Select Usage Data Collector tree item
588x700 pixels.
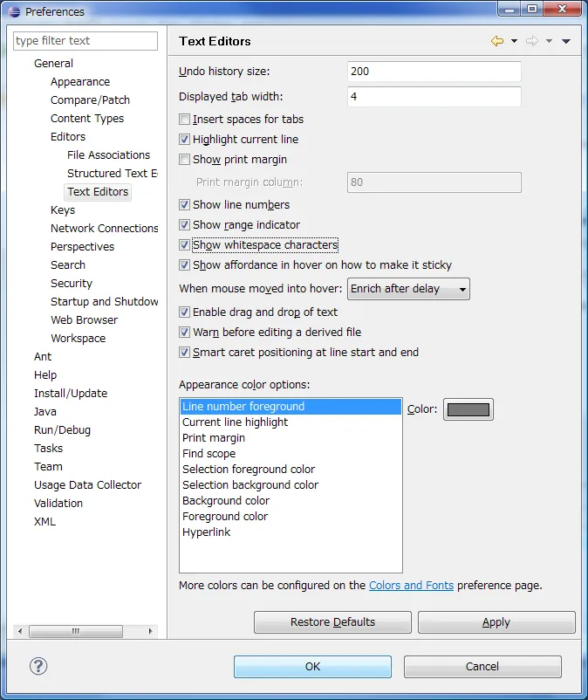[88, 484]
